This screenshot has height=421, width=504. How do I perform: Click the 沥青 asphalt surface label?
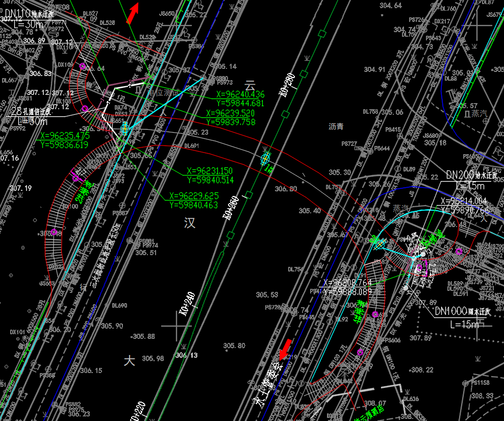[336, 127]
